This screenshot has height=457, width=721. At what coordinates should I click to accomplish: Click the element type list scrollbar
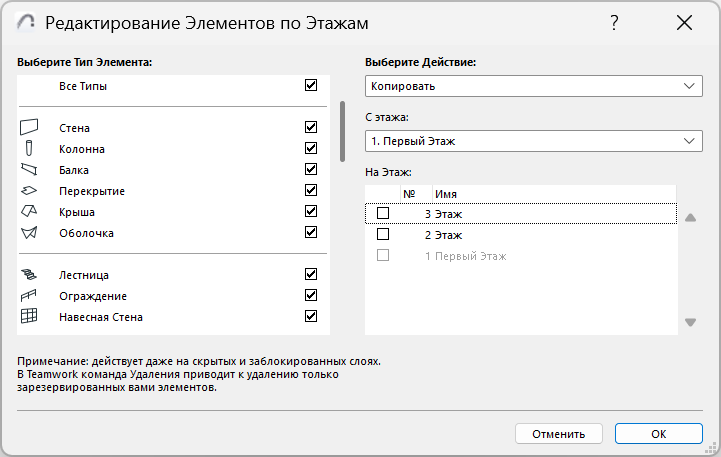pos(343,130)
